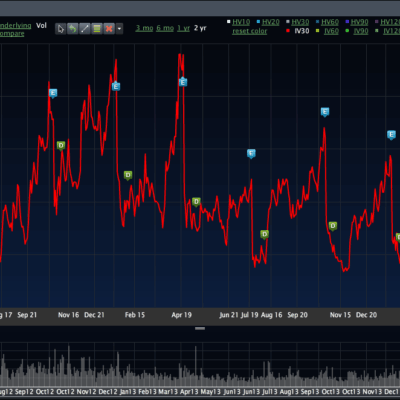Click the E marker before Nov 16
Viewport: 400px width, 400px height.
tap(53, 93)
